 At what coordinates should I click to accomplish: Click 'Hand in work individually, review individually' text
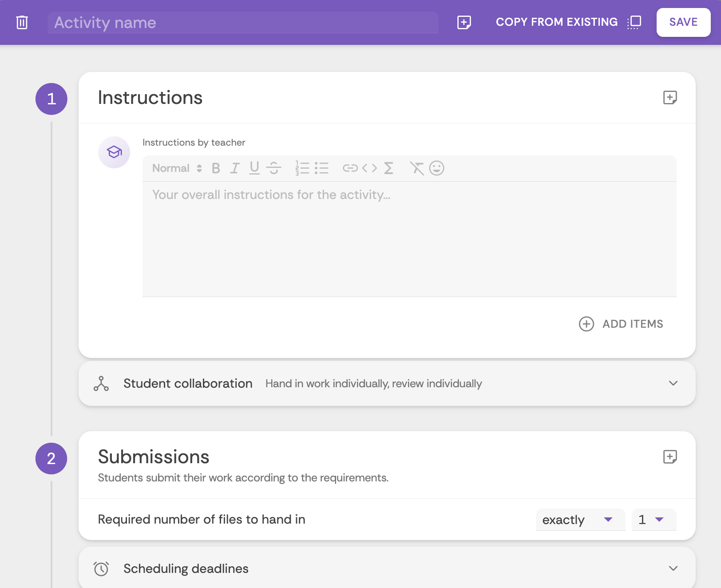[x=374, y=383]
